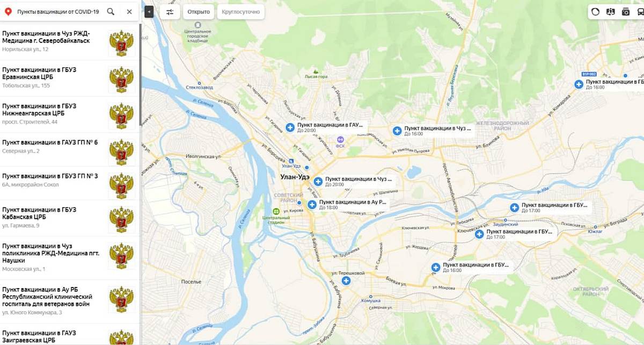Open the map layers icon
The image size is (644, 345).
tap(610, 11)
